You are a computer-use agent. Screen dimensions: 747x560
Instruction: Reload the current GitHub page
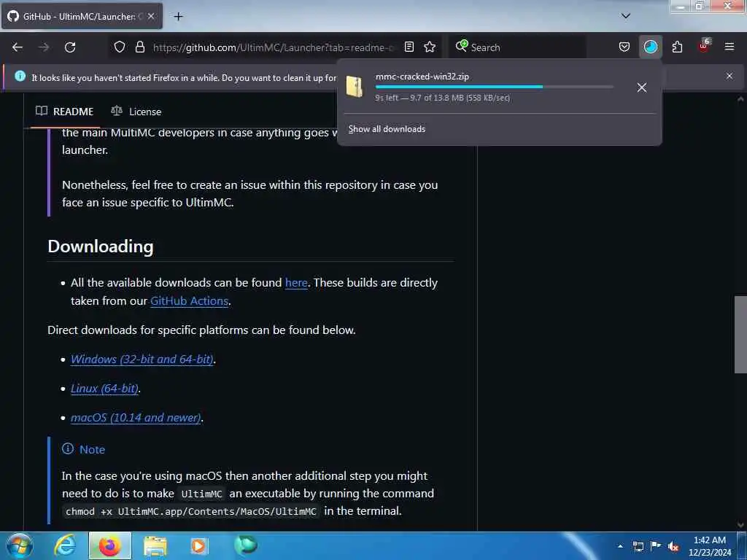(x=70, y=47)
